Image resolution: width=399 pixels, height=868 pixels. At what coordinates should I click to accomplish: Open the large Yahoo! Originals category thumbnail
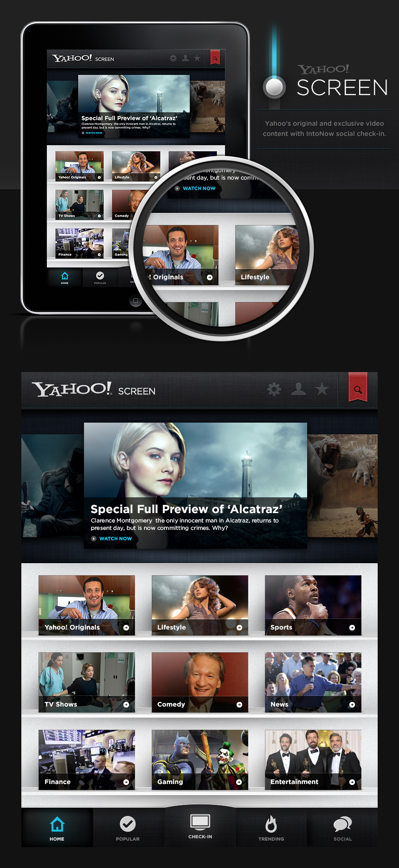coord(87,605)
